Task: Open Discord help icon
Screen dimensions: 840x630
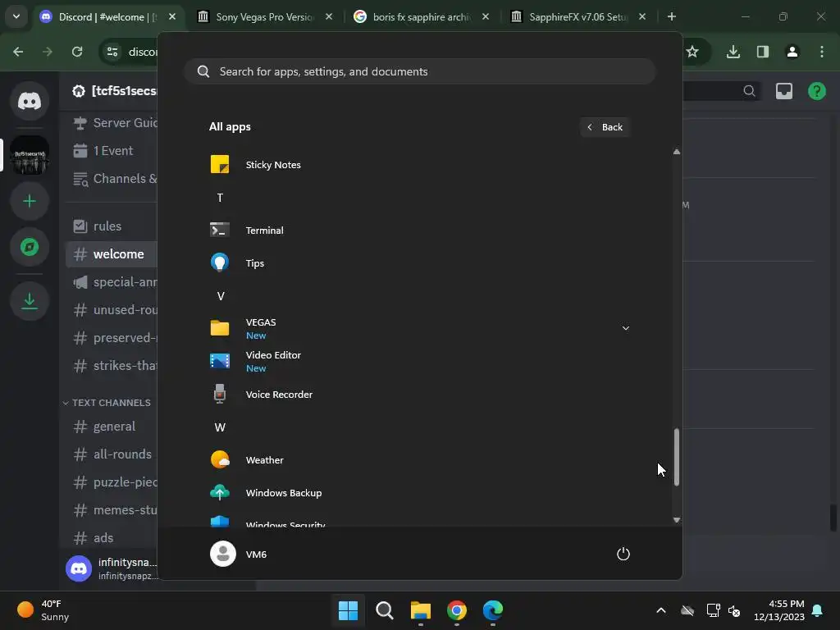Action: [816, 91]
